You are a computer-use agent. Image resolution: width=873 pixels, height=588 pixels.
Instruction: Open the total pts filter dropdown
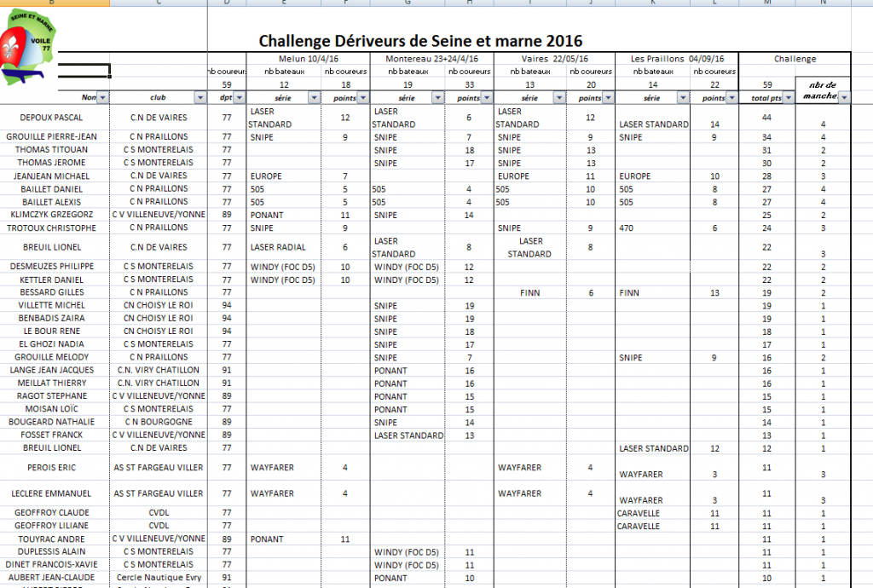789,97
